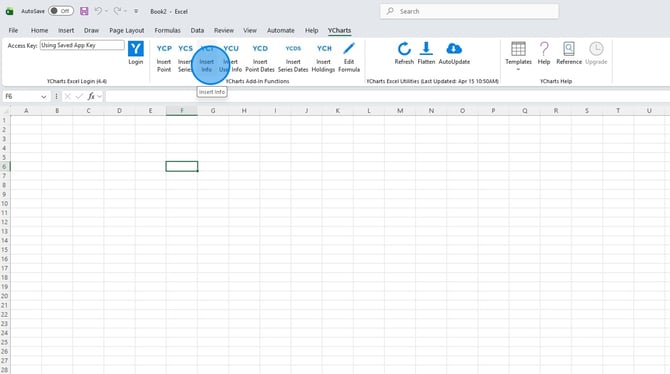Click the Excel app icon

click(x=9, y=12)
